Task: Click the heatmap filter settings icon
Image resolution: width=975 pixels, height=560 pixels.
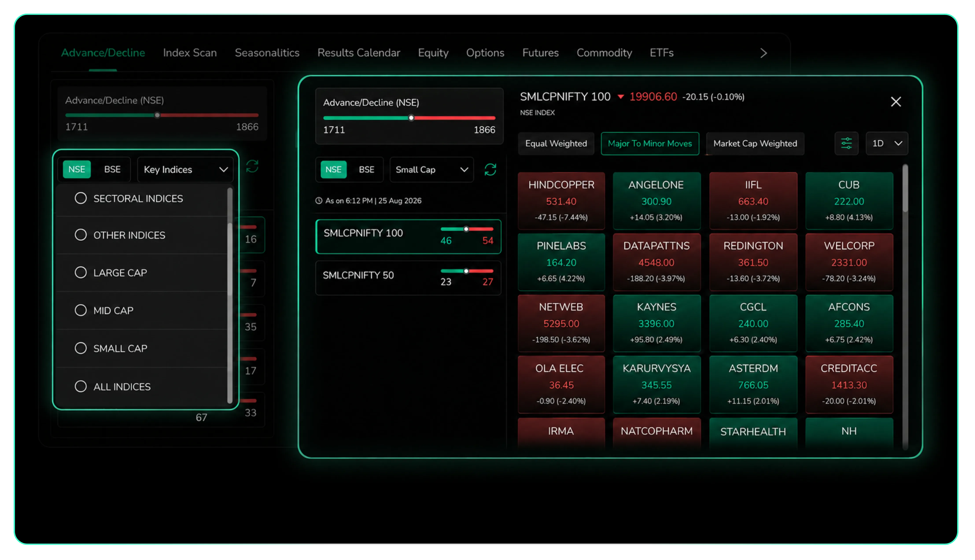Action: 846,144
